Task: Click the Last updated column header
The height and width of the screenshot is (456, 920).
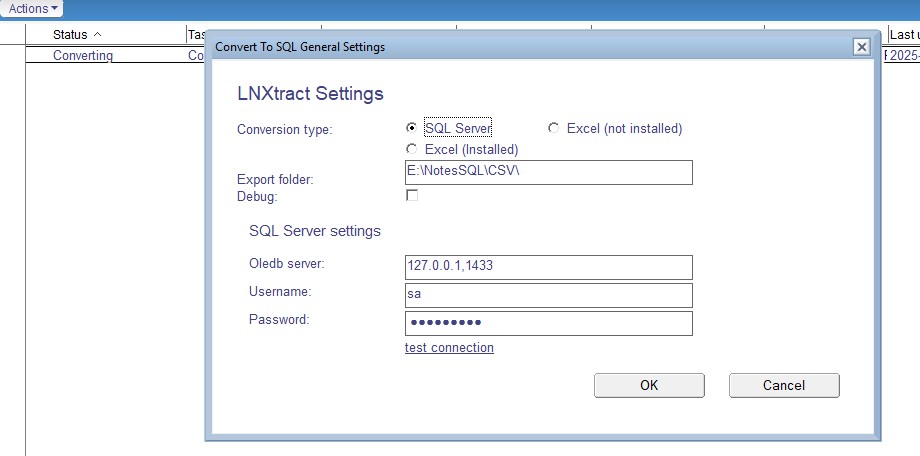Action: (x=903, y=35)
